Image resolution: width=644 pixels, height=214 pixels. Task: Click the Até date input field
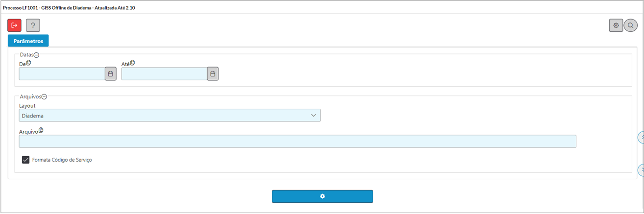pos(164,74)
